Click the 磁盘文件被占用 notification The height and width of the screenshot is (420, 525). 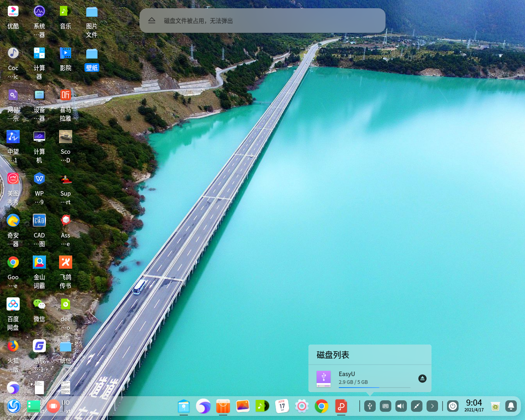(x=262, y=21)
